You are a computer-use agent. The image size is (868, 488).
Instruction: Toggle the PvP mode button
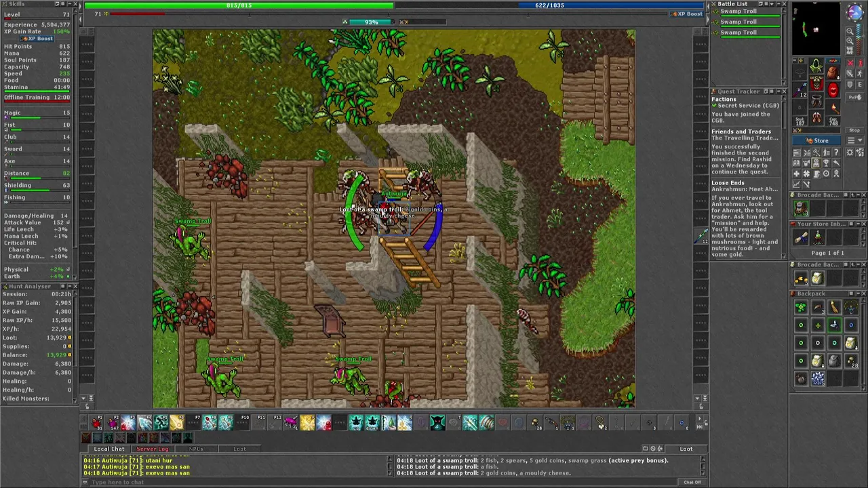[854, 97]
